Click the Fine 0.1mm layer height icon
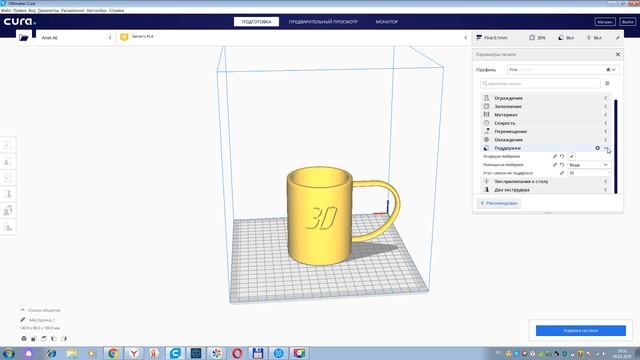The width and height of the screenshot is (640, 360). tap(479, 38)
